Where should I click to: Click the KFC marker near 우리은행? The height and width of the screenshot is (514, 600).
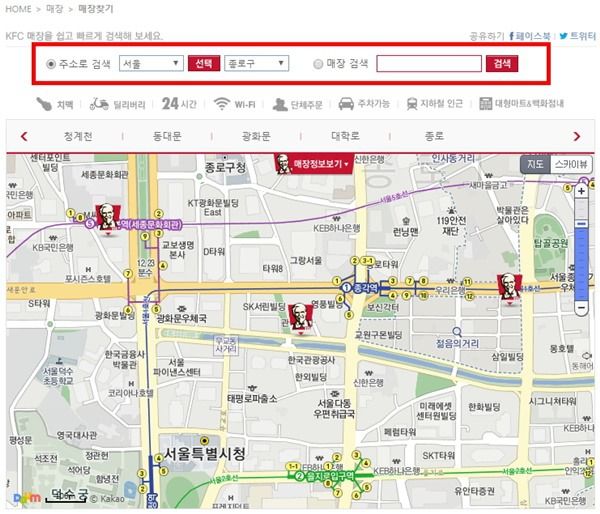point(509,289)
